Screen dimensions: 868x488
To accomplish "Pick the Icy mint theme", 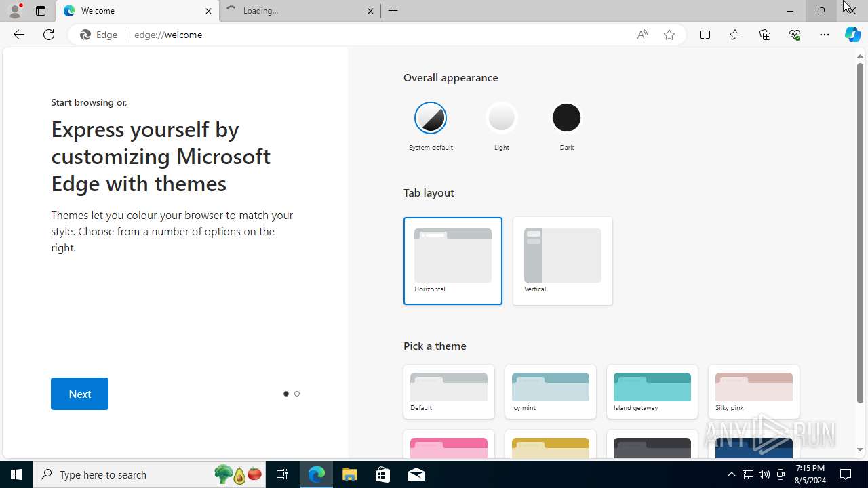I will [x=551, y=392].
